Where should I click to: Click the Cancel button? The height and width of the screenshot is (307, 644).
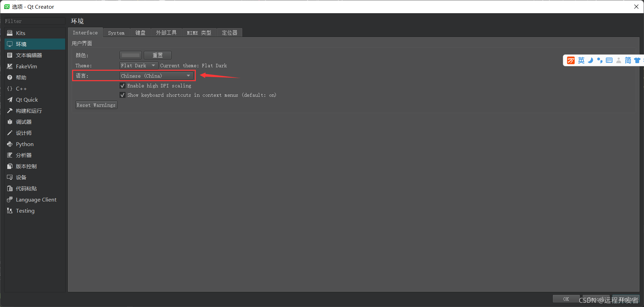pos(596,299)
